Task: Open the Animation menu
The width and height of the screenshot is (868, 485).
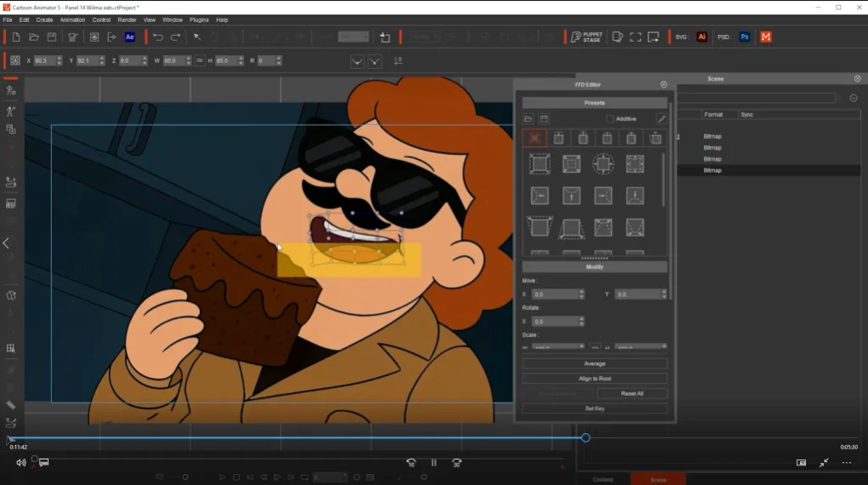Action: [x=72, y=20]
